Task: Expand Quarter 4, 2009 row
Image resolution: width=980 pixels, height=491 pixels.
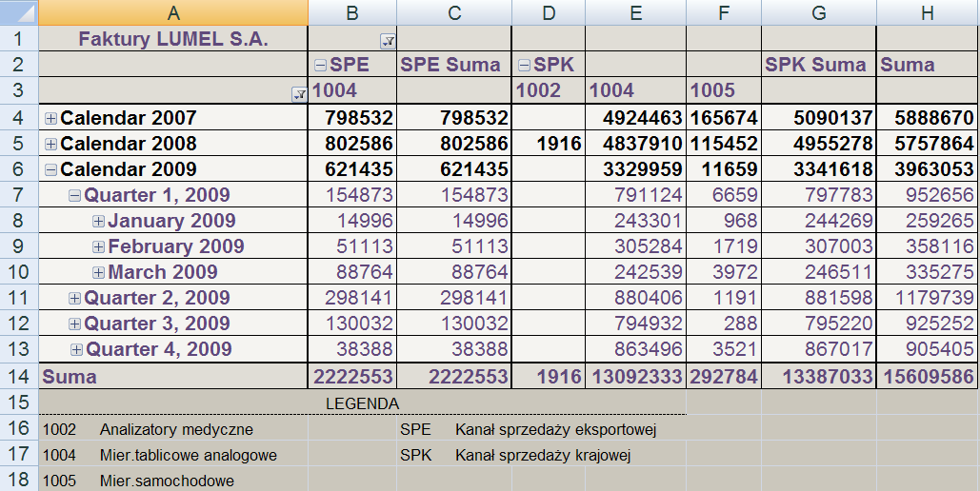Action: coord(76,350)
